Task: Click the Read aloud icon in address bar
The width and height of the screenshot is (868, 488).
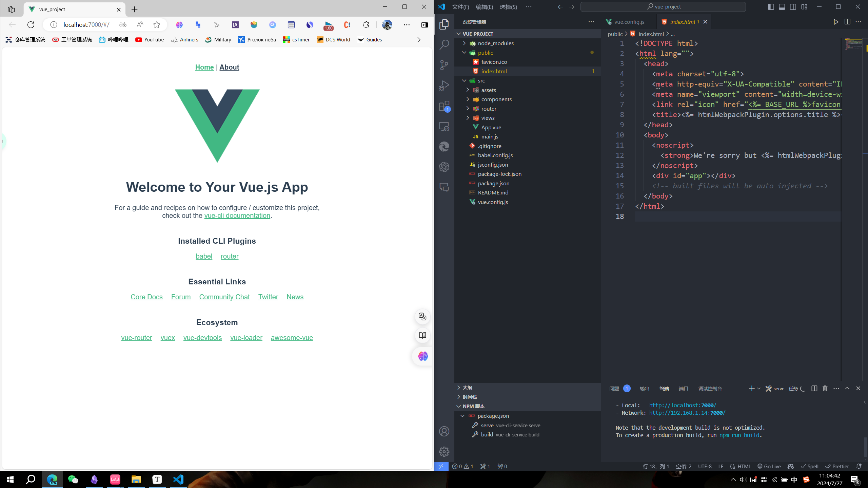Action: pyautogui.click(x=140, y=25)
